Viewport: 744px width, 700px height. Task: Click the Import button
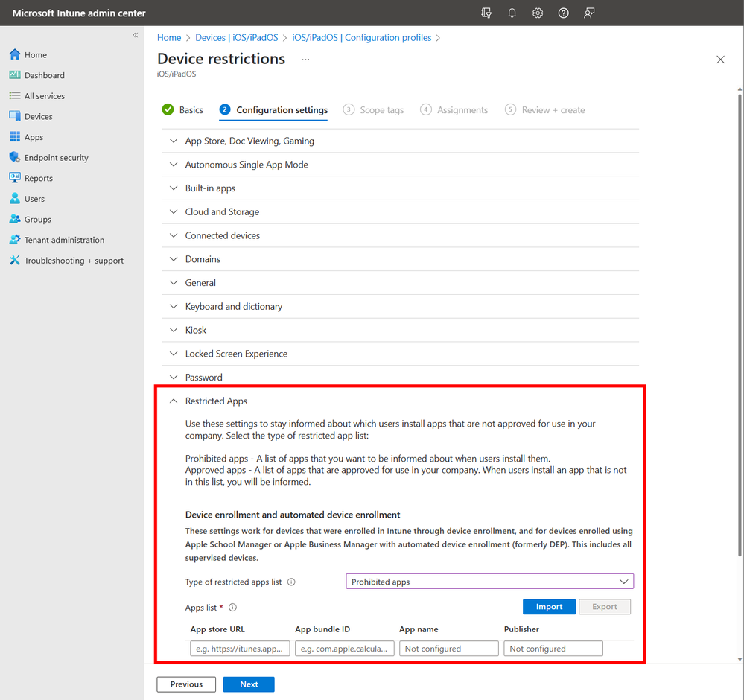pyautogui.click(x=549, y=606)
